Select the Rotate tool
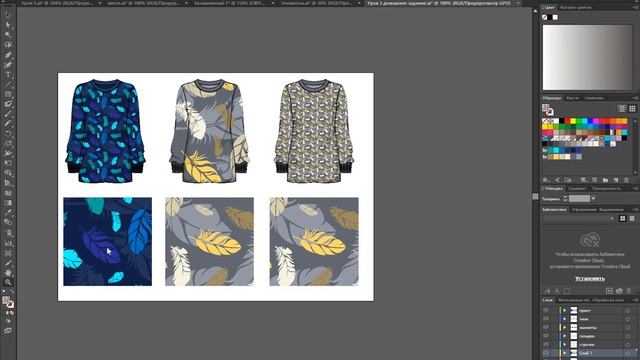Viewport: 640px width, 360px height. pyautogui.click(x=8, y=134)
